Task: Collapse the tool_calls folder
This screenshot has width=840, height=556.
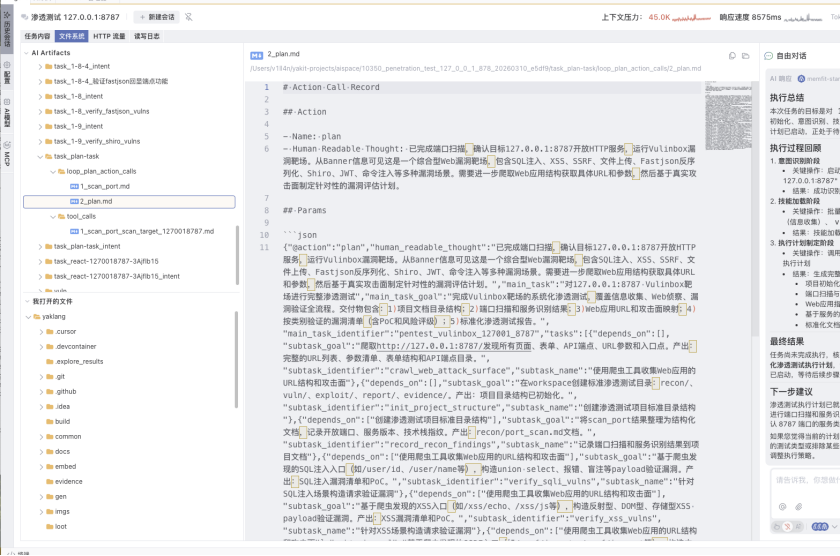Action: click(x=53, y=216)
